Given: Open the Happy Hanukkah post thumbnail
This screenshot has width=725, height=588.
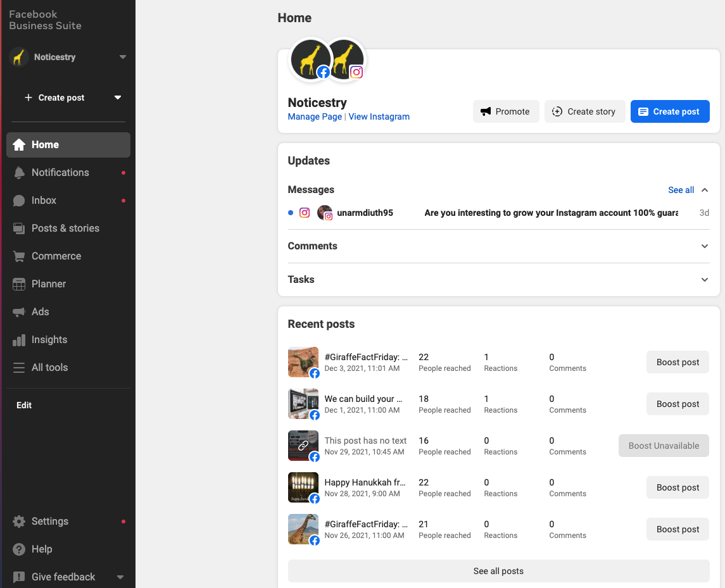Looking at the screenshot, I should [x=303, y=487].
